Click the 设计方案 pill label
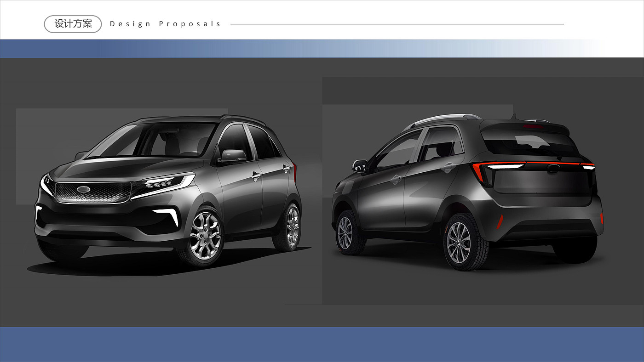Screen dimensions: 644x362 coord(73,24)
